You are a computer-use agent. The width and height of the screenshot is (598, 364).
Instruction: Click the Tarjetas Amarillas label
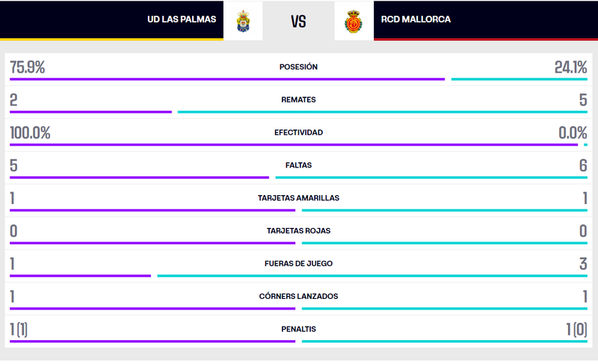click(298, 198)
